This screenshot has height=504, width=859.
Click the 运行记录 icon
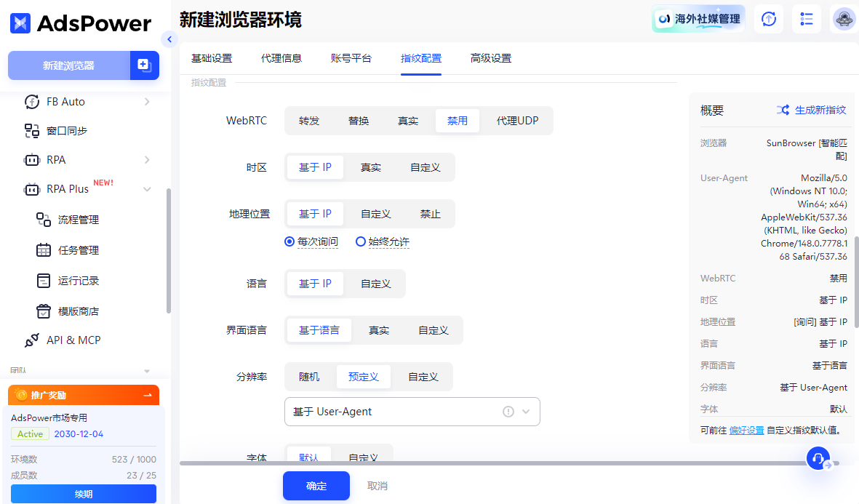point(44,281)
